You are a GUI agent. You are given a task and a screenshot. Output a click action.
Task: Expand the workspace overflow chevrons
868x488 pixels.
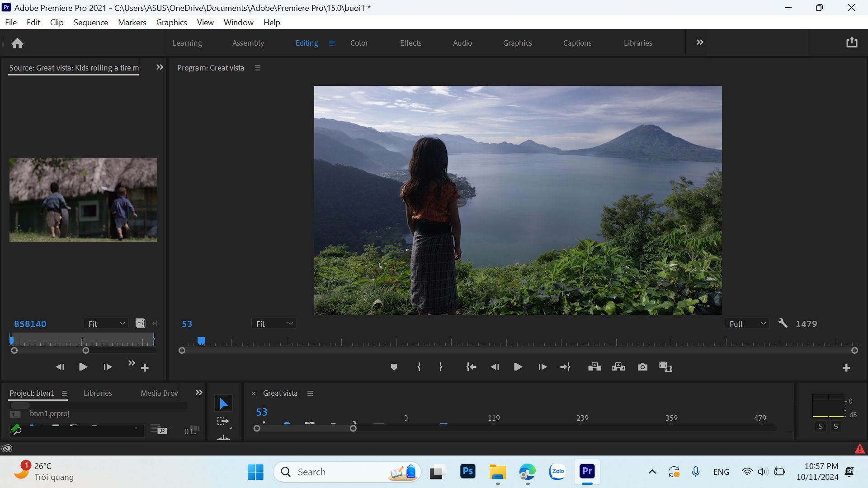(x=700, y=42)
